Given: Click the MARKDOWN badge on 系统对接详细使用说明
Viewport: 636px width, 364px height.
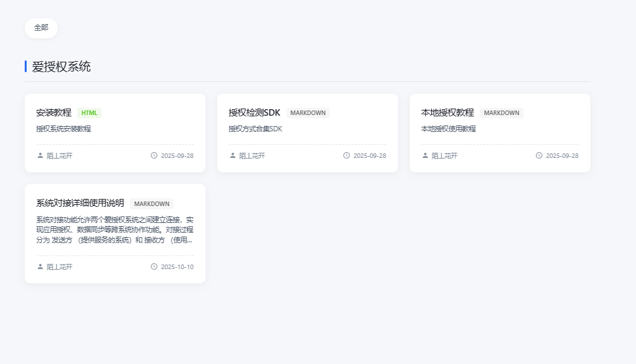Looking at the screenshot, I should pyautogui.click(x=152, y=204).
